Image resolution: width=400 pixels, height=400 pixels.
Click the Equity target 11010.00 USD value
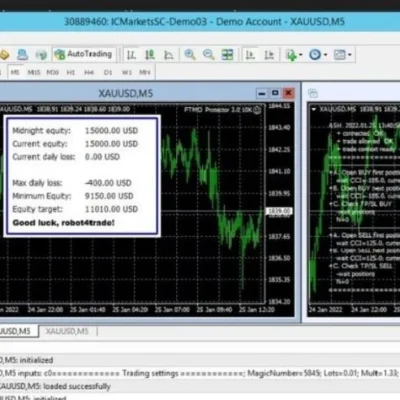point(111,209)
